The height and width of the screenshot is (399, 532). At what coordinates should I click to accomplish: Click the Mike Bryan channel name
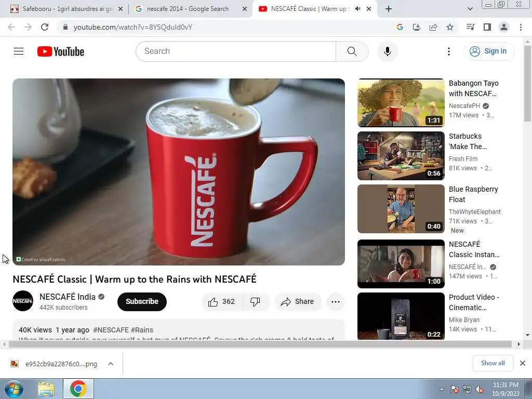[x=464, y=320]
